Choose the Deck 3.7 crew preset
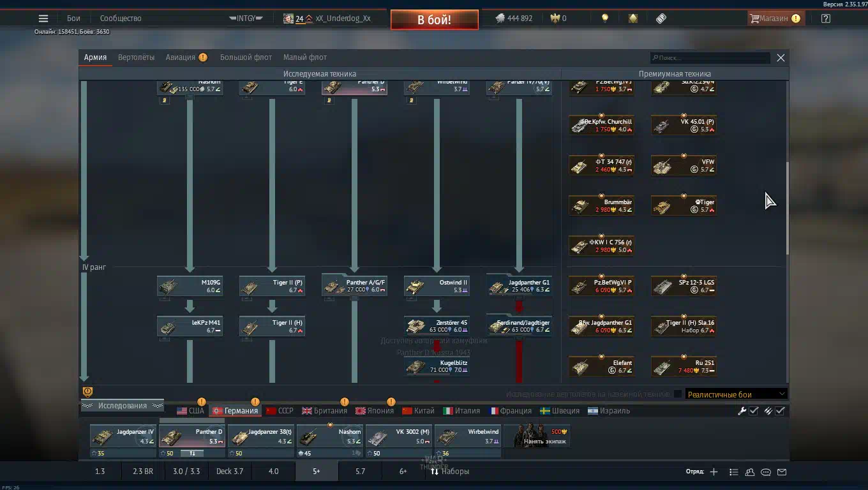Image resolution: width=868 pixels, height=490 pixels. point(230,471)
